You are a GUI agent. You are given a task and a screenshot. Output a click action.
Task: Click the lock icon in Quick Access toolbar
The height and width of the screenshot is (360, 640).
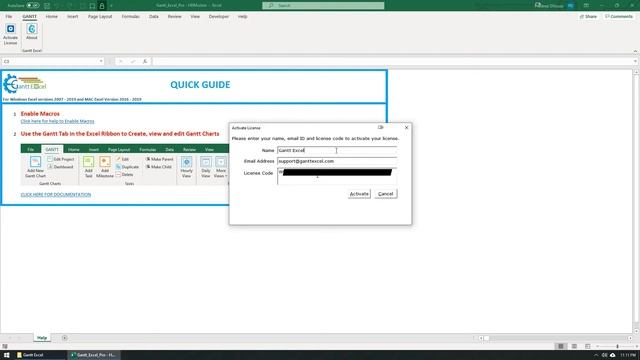(x=102, y=6)
